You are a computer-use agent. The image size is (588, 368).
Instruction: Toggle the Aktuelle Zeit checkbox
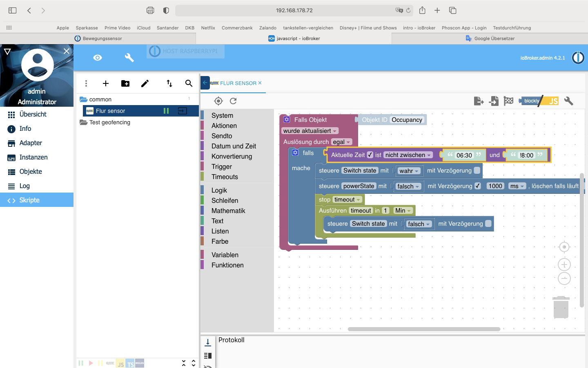(x=370, y=155)
